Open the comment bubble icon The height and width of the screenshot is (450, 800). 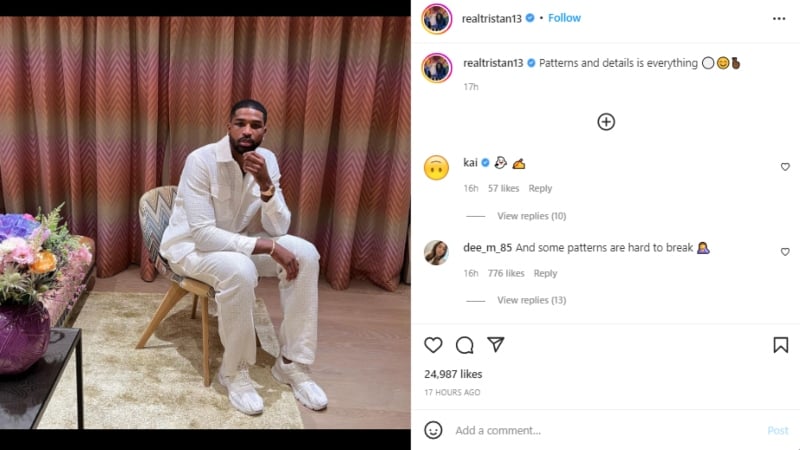[464, 345]
